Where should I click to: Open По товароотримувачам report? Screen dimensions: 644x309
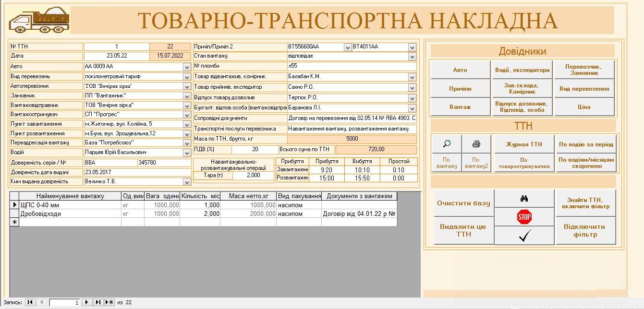pyautogui.click(x=524, y=163)
